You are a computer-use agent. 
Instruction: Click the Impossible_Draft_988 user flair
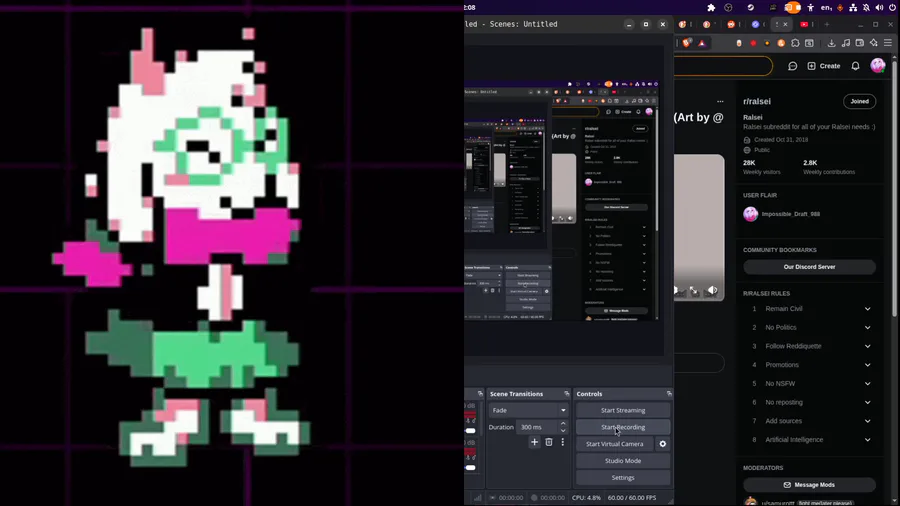tap(781, 214)
